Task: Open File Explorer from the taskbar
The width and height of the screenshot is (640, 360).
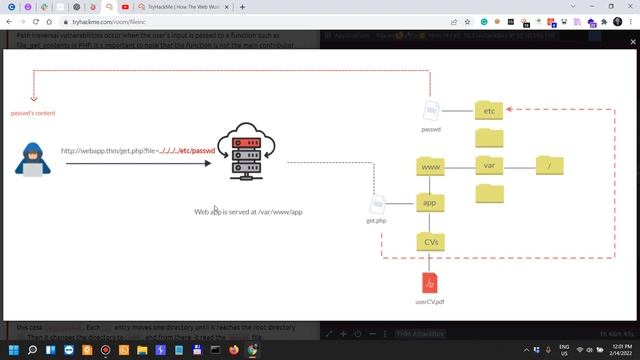Action: pyautogui.click(x=142, y=350)
